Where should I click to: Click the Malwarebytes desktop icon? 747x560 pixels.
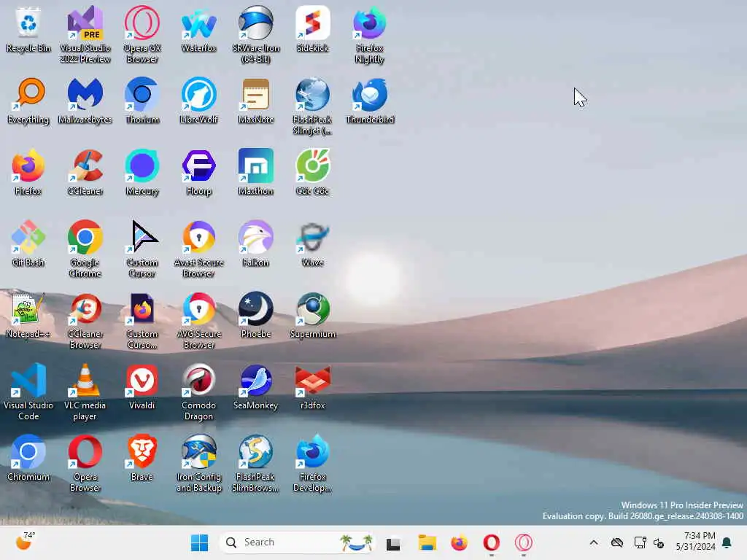(85, 101)
